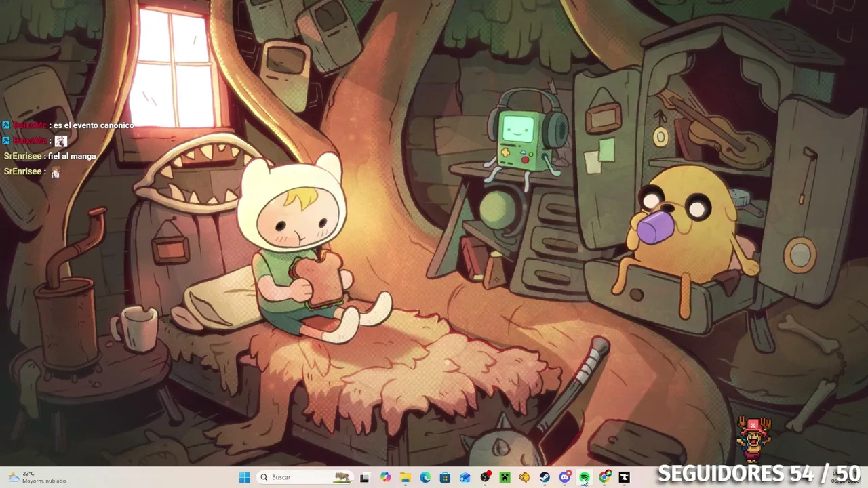868x488 pixels.
Task: Open the weather widget showing 22°C
Action: [x=38, y=477]
